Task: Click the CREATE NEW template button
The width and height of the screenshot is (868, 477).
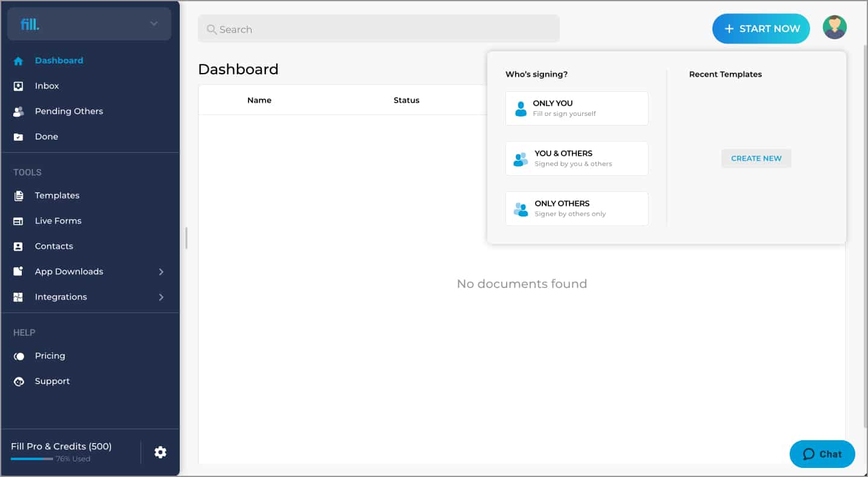Action: coord(756,158)
